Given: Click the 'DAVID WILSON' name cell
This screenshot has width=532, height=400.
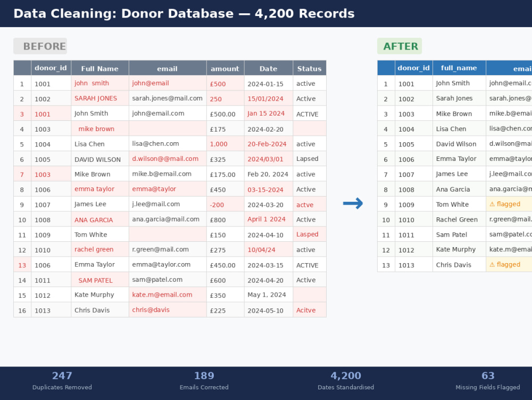Looking at the screenshot, I should tap(100, 159).
